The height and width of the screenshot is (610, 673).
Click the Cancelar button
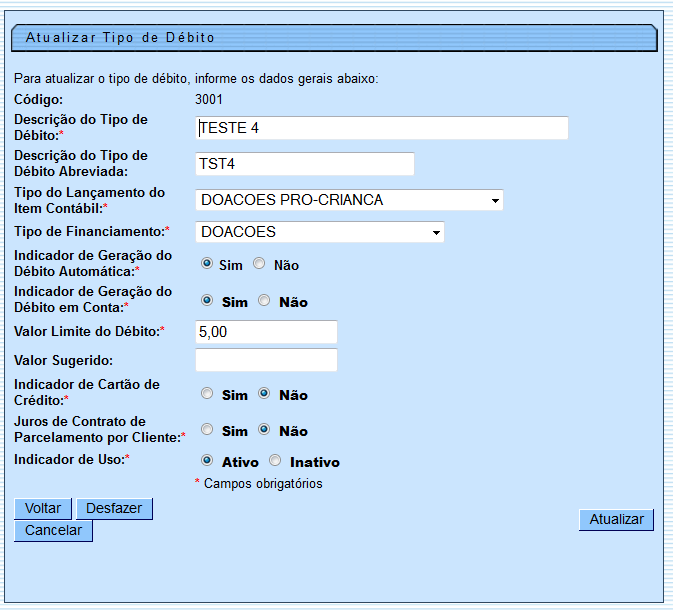point(54,531)
